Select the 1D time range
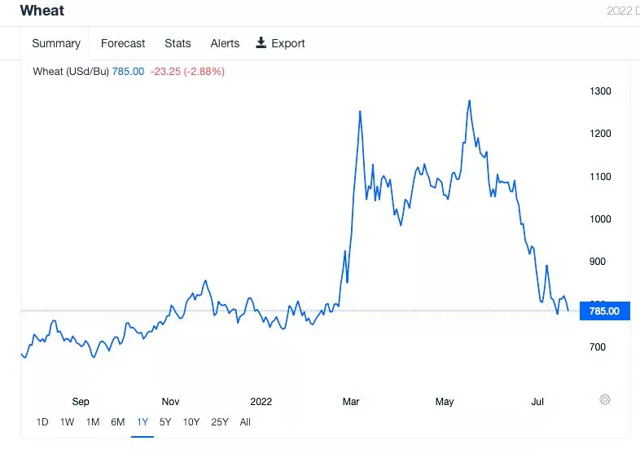This screenshot has width=640, height=454. click(42, 422)
